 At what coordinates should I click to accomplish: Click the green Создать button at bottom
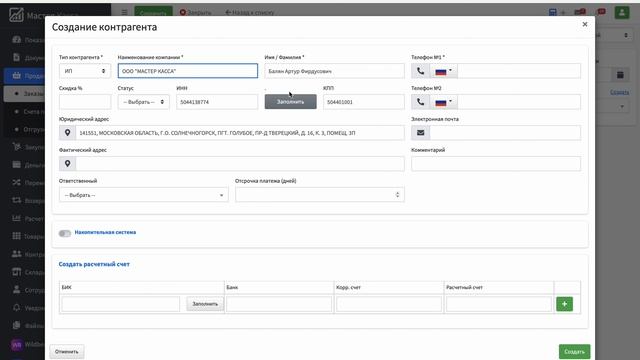574,352
